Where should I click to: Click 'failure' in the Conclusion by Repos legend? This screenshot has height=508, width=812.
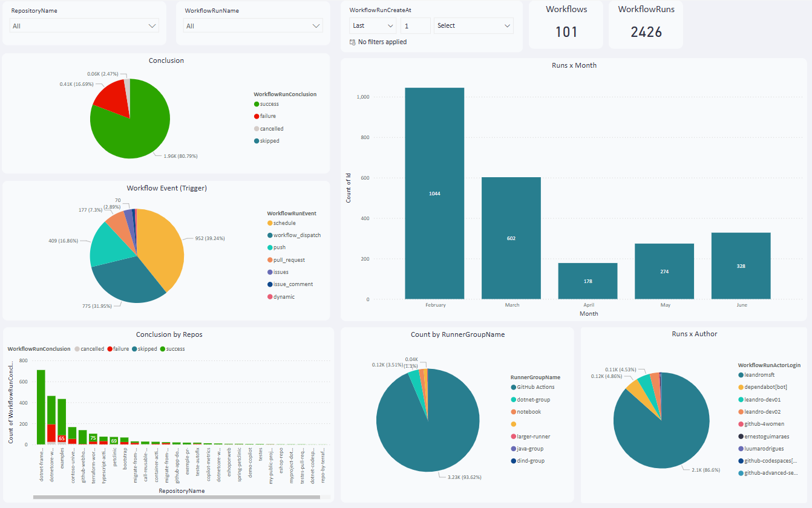click(x=118, y=349)
